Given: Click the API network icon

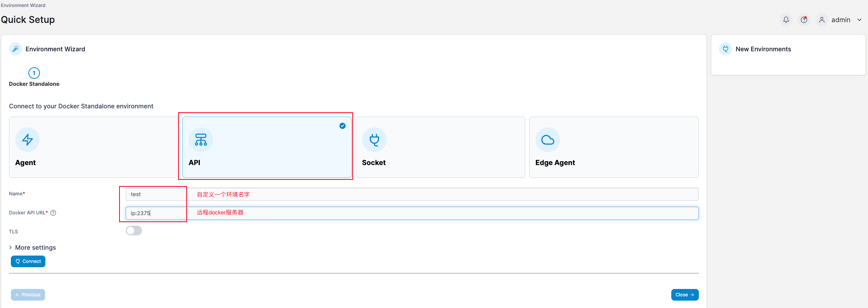Looking at the screenshot, I should coord(201,140).
